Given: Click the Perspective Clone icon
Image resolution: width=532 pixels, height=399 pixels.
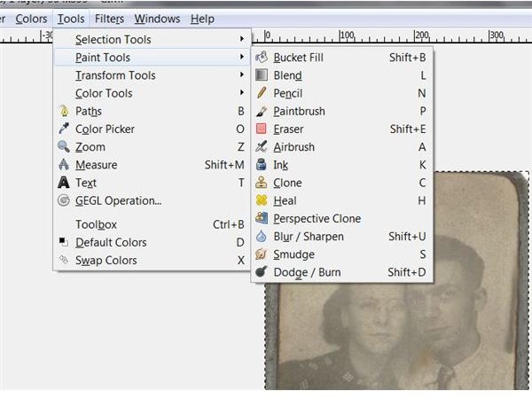Looking at the screenshot, I should [262, 218].
